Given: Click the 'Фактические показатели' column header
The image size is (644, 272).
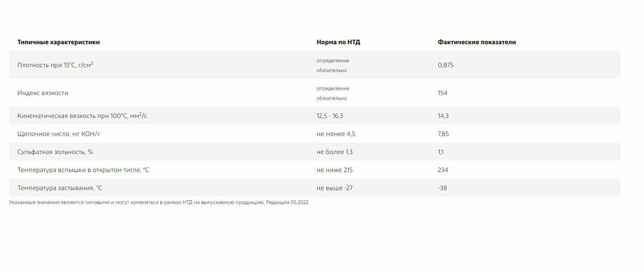Looking at the screenshot, I should [477, 42].
